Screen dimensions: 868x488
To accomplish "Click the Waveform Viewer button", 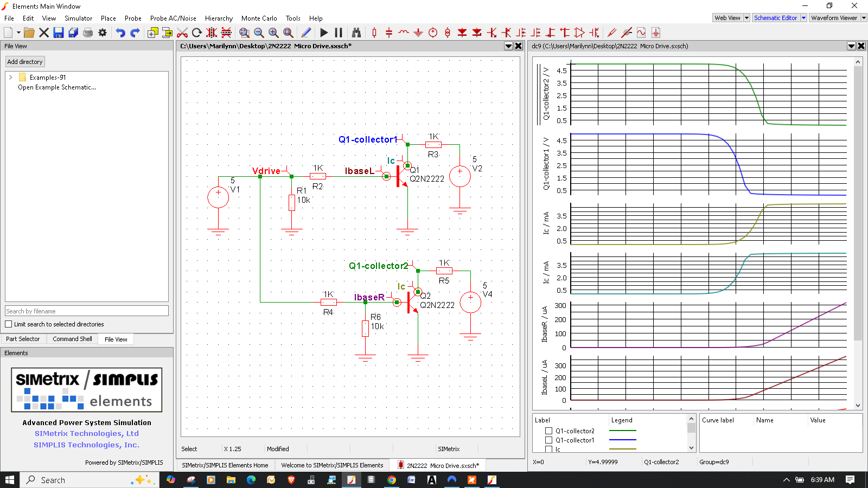I will pos(834,18).
